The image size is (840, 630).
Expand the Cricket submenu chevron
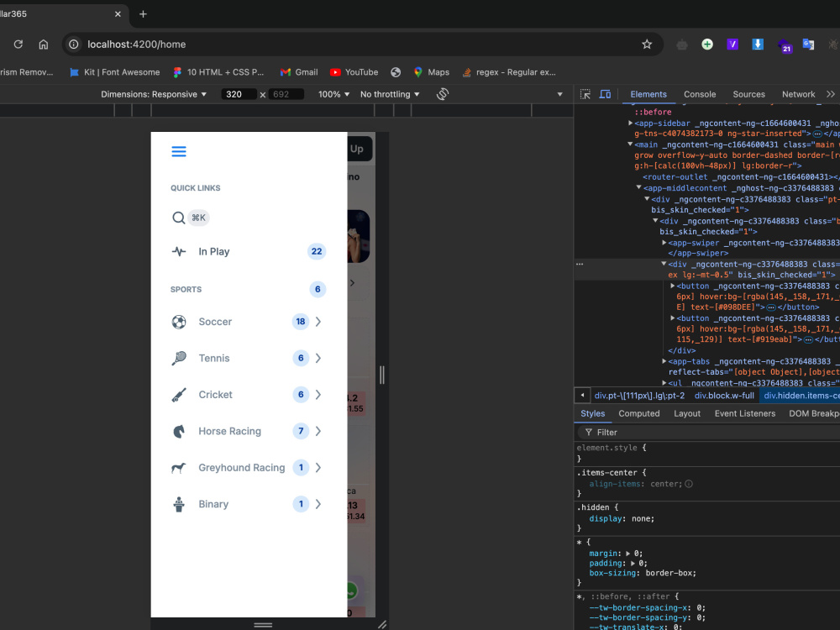tap(318, 395)
